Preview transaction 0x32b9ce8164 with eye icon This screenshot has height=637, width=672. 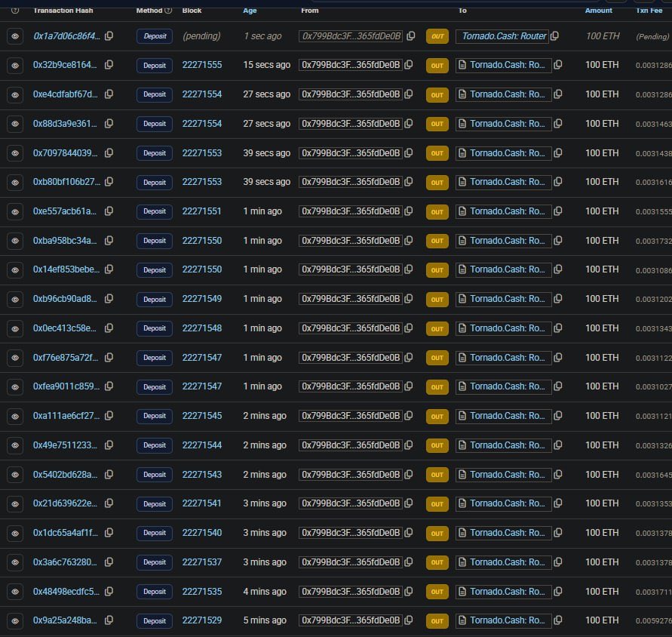[15, 66]
